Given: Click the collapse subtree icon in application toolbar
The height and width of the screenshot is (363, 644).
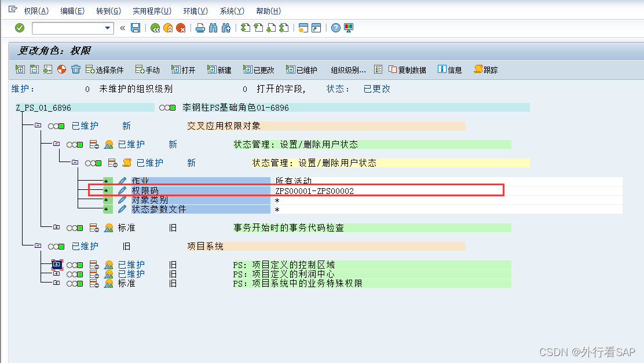Looking at the screenshot, I should pyautogui.click(x=35, y=69).
